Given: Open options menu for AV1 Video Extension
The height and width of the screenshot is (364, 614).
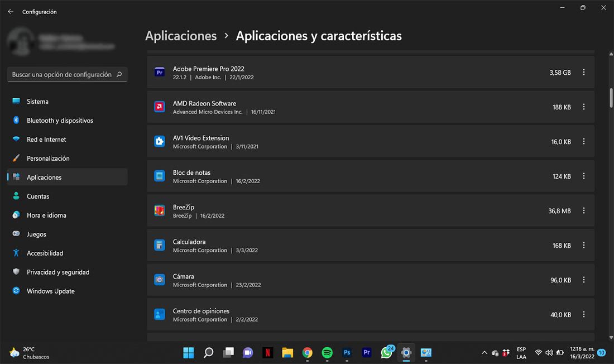Looking at the screenshot, I should [583, 141].
